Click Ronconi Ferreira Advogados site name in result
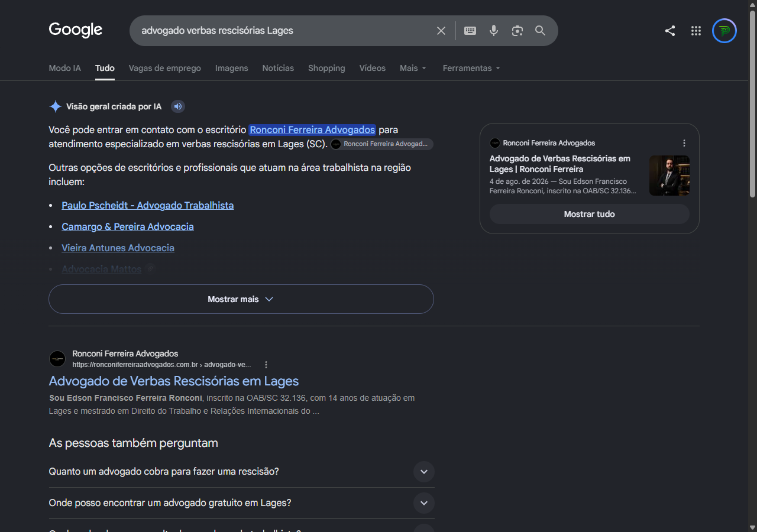Viewport: 757px width, 532px height. (125, 353)
